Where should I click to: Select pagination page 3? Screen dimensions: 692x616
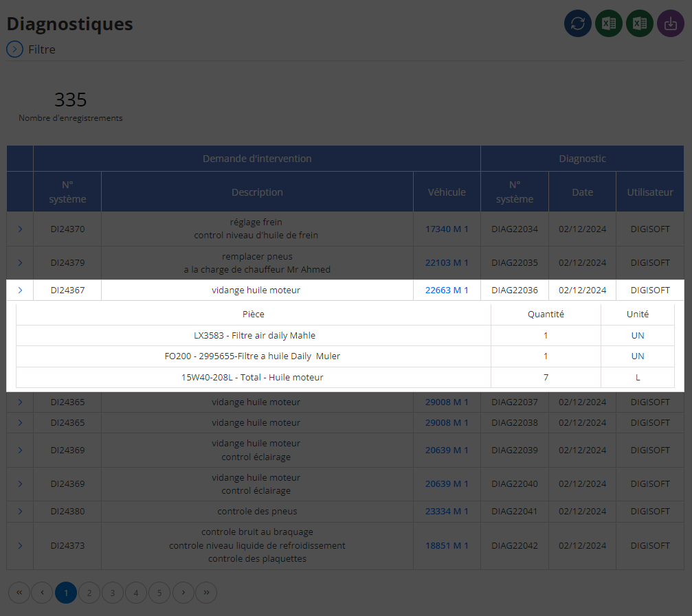(113, 593)
